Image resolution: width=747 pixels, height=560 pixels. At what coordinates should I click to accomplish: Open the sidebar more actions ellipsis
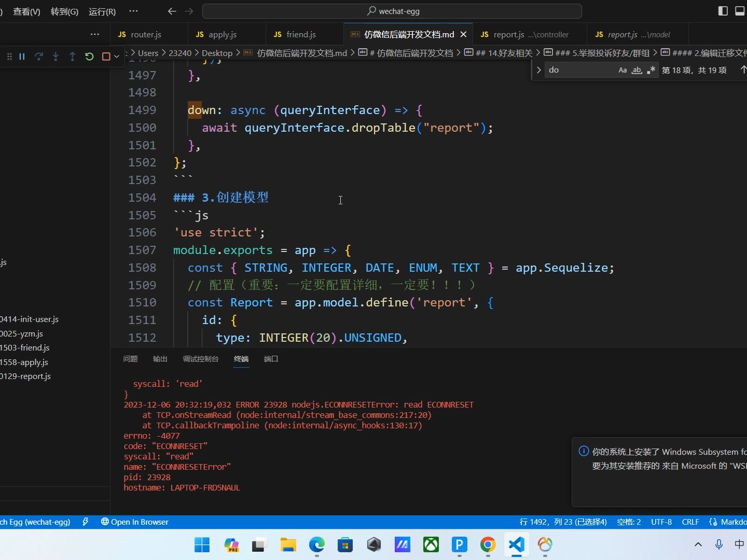95,34
